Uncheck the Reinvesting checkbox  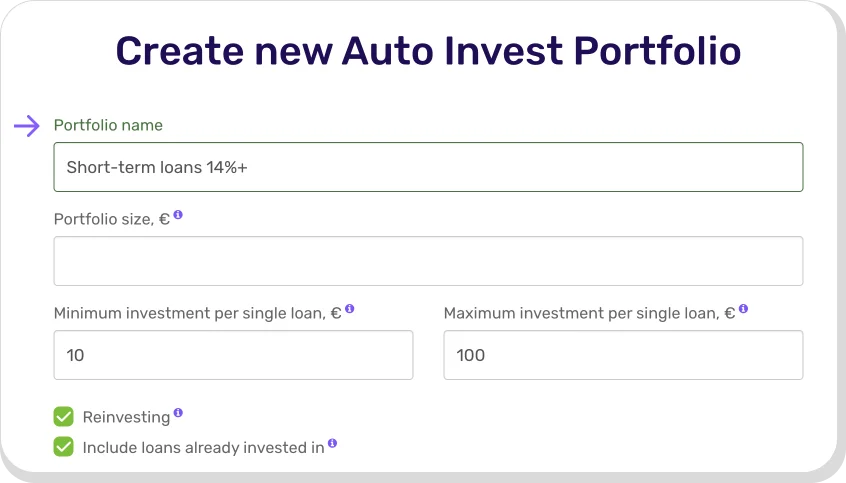(64, 416)
